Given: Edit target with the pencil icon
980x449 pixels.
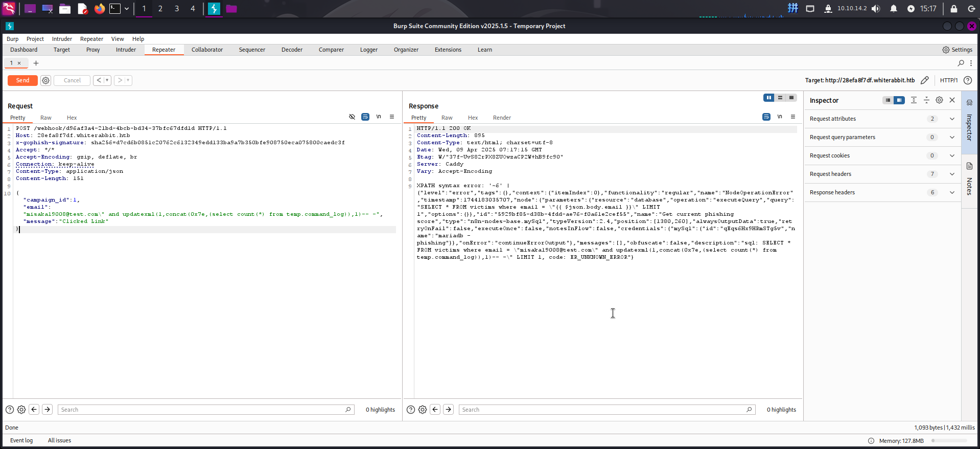Looking at the screenshot, I should pyautogui.click(x=925, y=80).
